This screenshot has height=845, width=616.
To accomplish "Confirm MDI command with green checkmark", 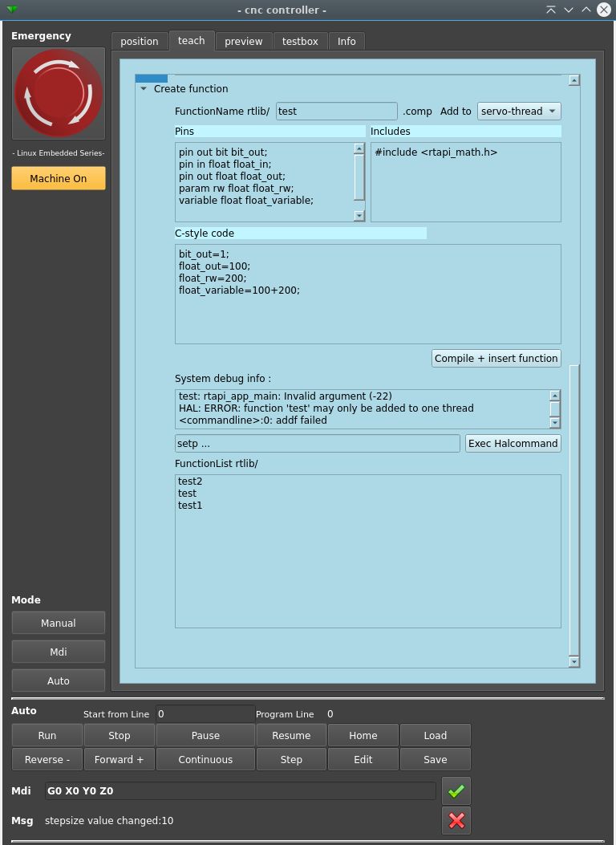I will 456,790.
